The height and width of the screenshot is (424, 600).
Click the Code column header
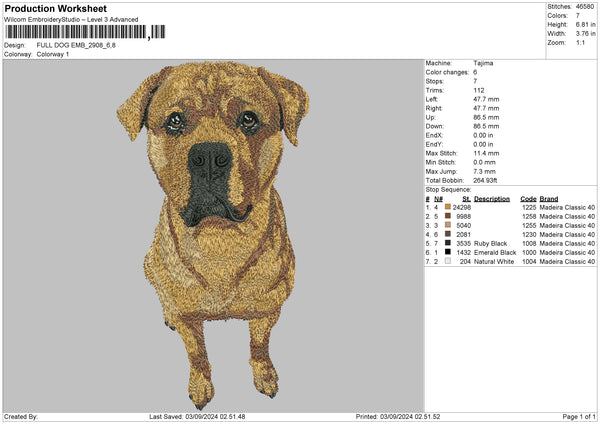(x=528, y=198)
